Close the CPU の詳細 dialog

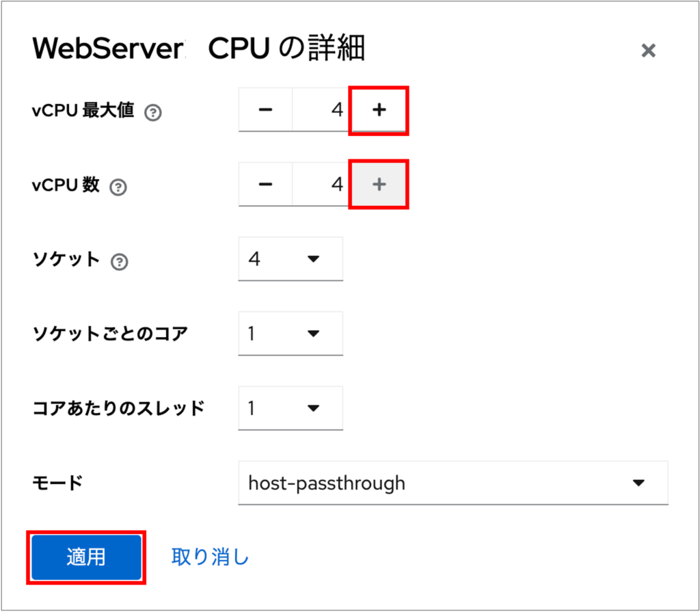click(648, 51)
